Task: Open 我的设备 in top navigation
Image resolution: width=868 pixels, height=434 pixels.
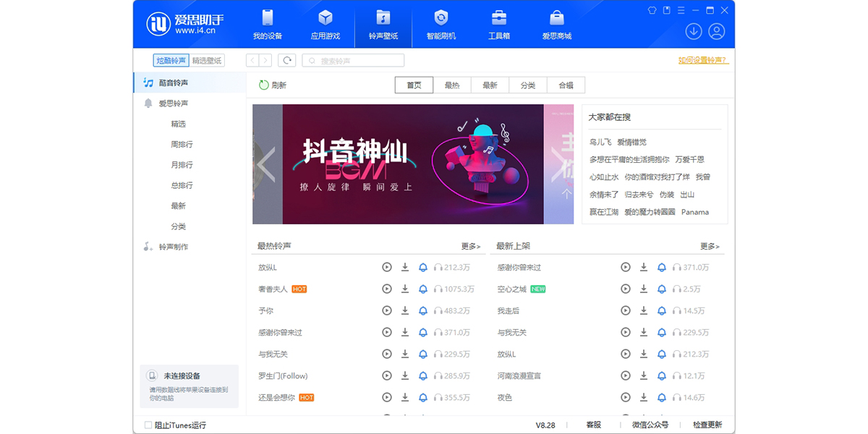Action: [268, 25]
